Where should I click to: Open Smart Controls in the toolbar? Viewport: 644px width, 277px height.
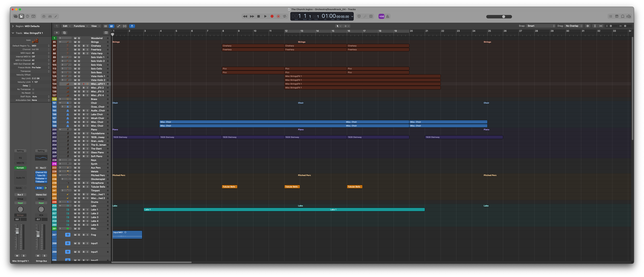click(x=44, y=17)
